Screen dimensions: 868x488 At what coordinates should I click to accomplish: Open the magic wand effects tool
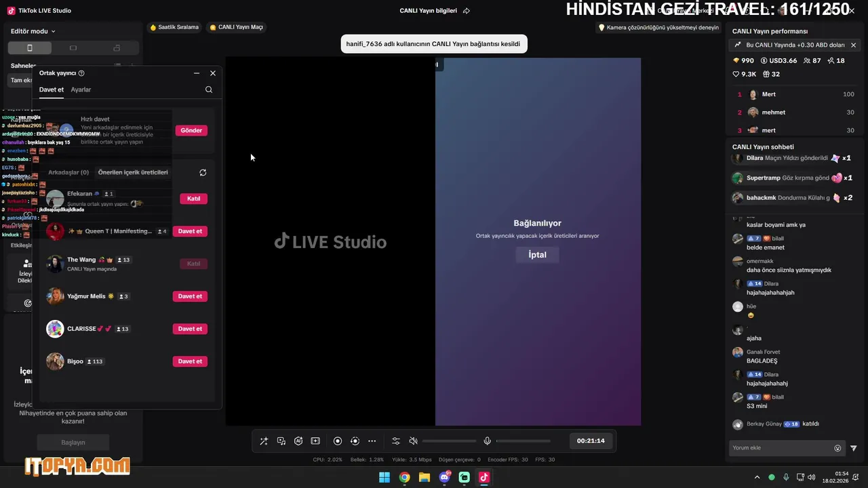pos(264,441)
